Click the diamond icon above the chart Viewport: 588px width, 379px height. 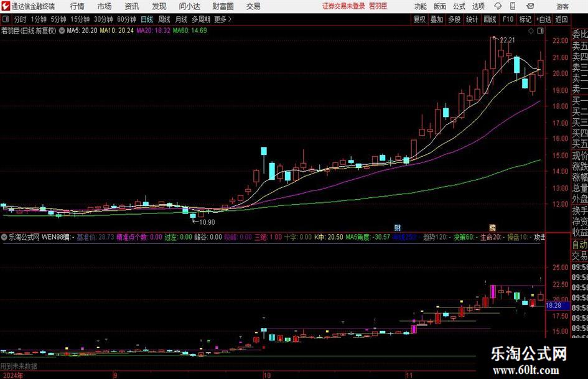click(x=531, y=31)
